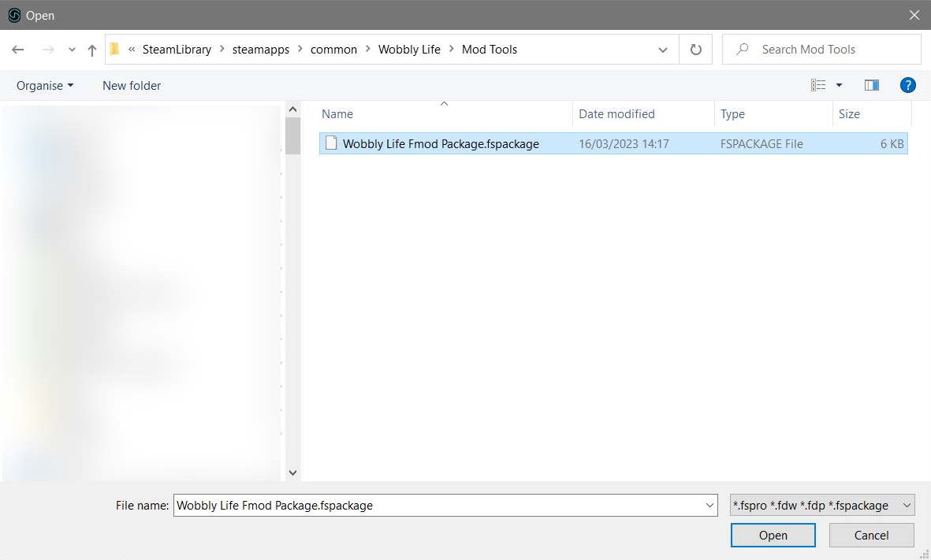Open the address bar history dropdown
The height and width of the screenshot is (560, 931).
point(662,49)
